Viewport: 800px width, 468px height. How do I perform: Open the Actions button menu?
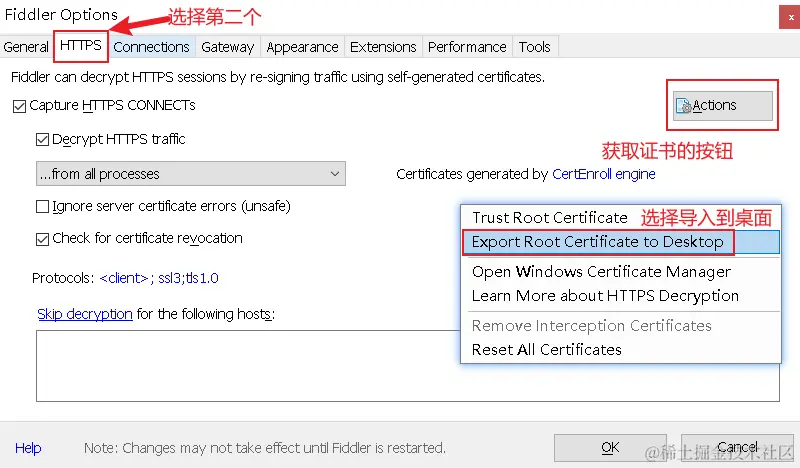coord(722,106)
